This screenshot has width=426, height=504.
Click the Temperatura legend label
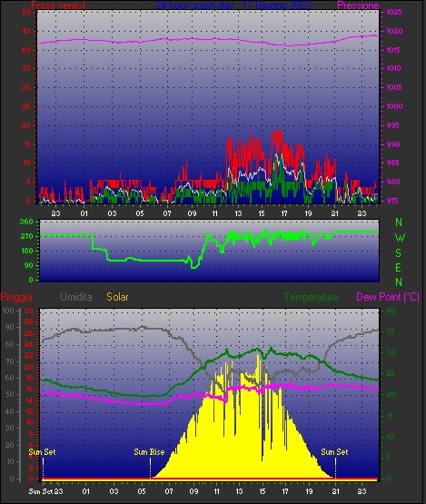[x=311, y=297]
